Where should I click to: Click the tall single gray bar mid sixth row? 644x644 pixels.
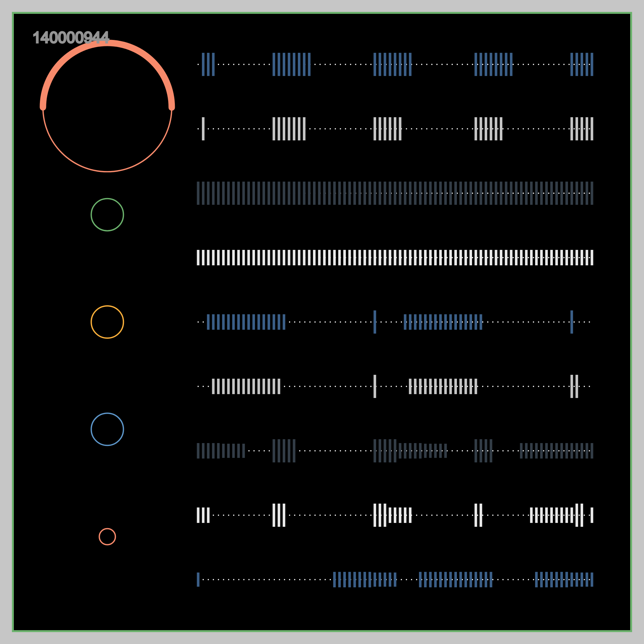pyautogui.click(x=375, y=386)
